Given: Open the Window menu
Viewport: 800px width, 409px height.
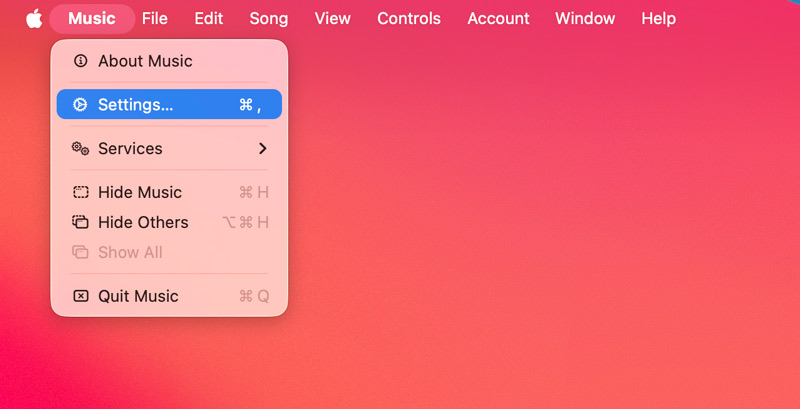Looking at the screenshot, I should coord(585,19).
